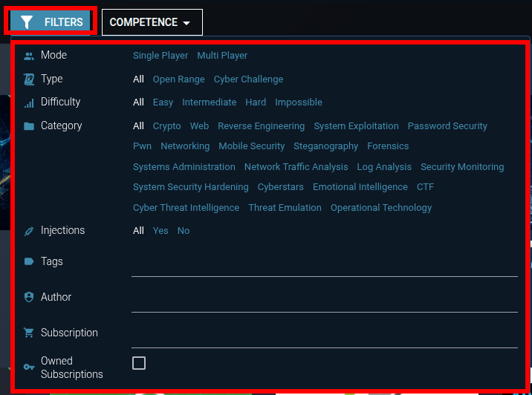This screenshot has height=395, width=532.
Task: Click the Category folder icon
Action: (x=29, y=126)
